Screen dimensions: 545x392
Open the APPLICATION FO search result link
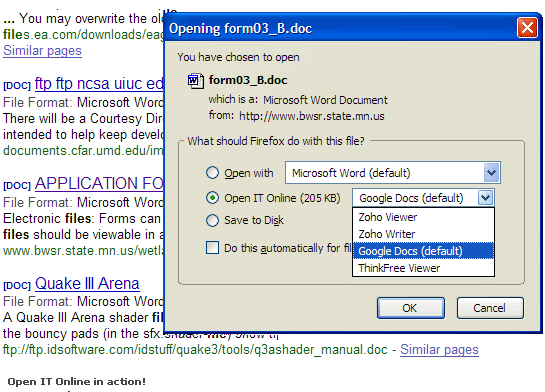point(99,183)
